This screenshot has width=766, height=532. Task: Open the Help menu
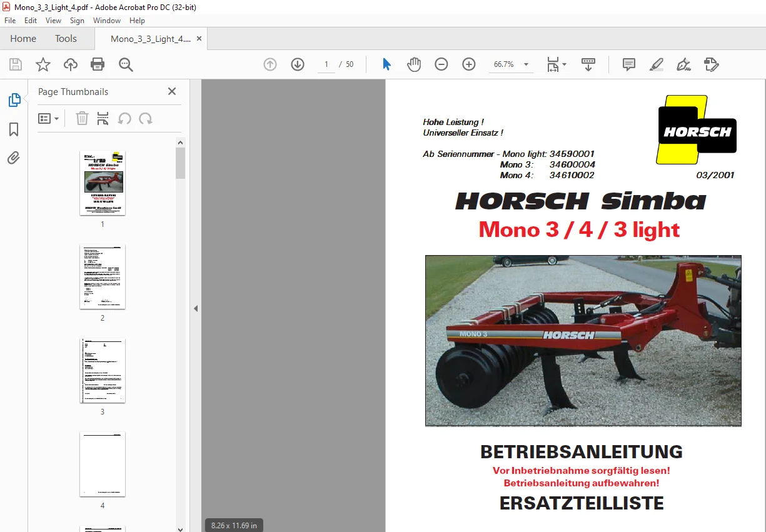(x=137, y=21)
